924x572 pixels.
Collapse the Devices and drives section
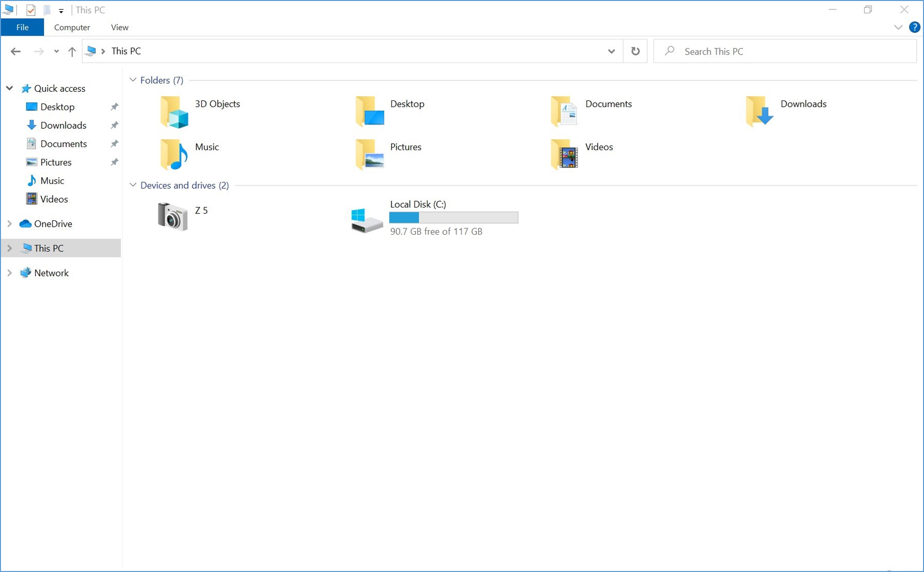(x=133, y=184)
